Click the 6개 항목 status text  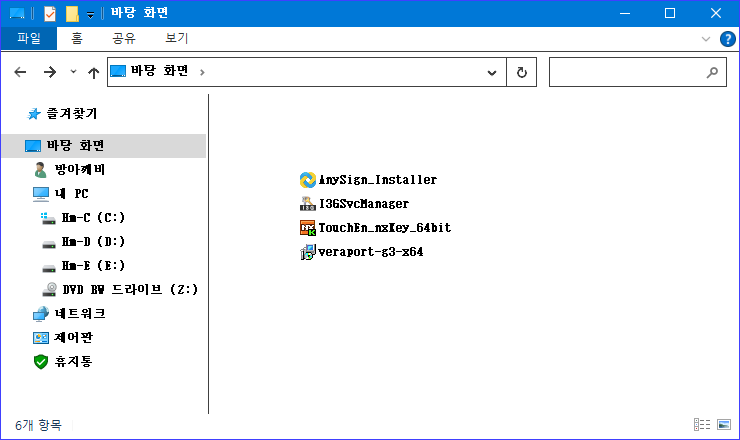click(38, 425)
